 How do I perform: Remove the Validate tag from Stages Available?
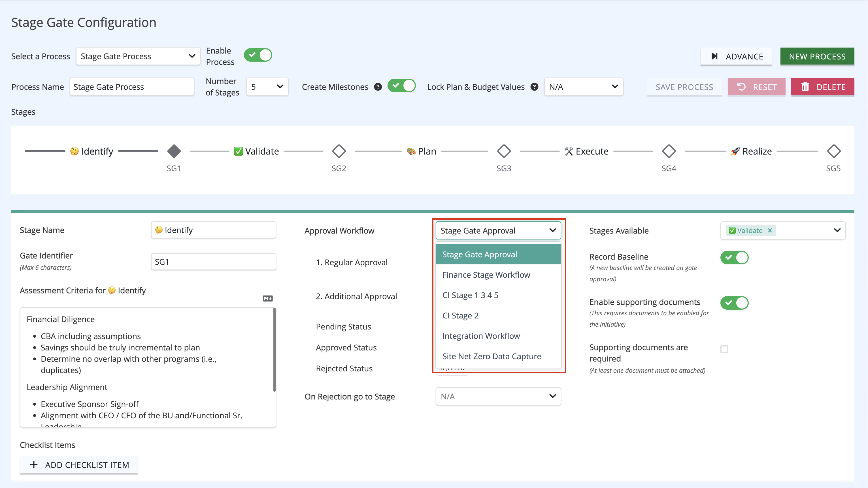770,230
